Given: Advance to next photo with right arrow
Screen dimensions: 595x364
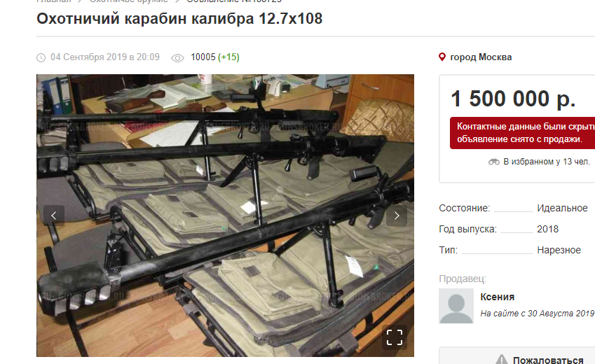Looking at the screenshot, I should pos(397,216).
